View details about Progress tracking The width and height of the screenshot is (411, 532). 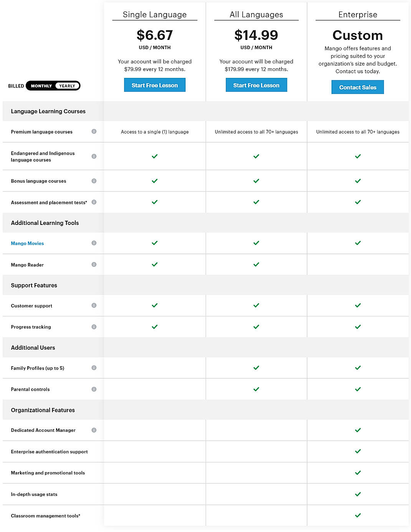(x=94, y=327)
